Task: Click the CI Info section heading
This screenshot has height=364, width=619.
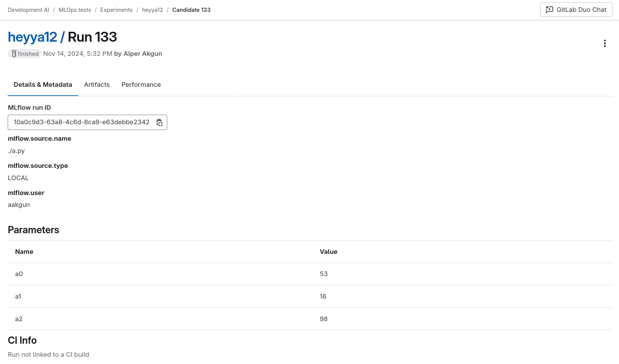Action: (x=22, y=340)
